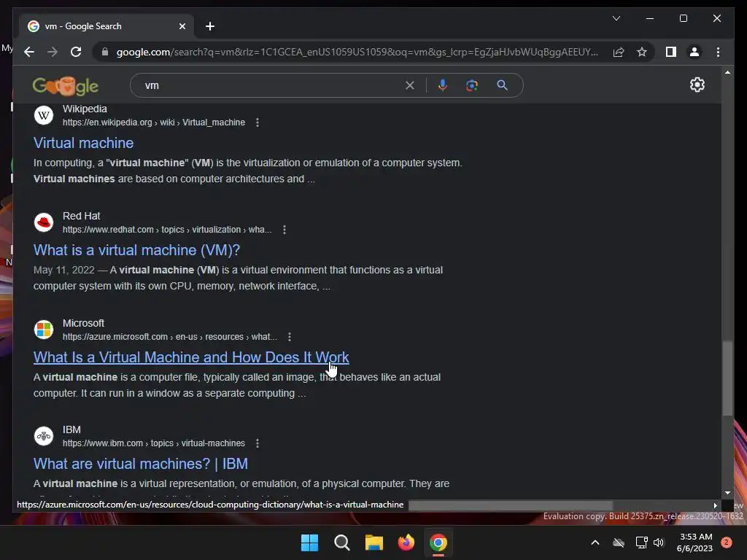Click the IBM favicon
The width and height of the screenshot is (747, 560).
coord(44,436)
